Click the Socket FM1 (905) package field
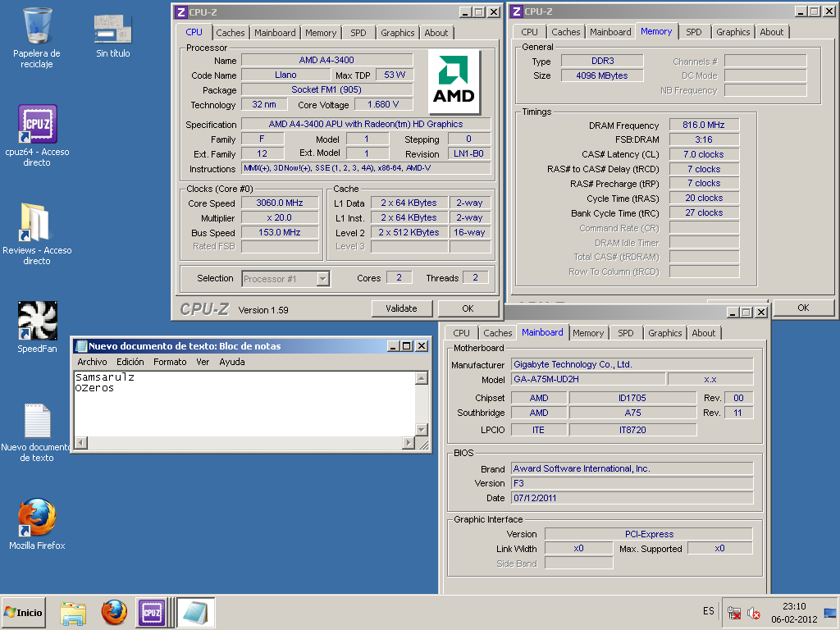 tap(326, 89)
